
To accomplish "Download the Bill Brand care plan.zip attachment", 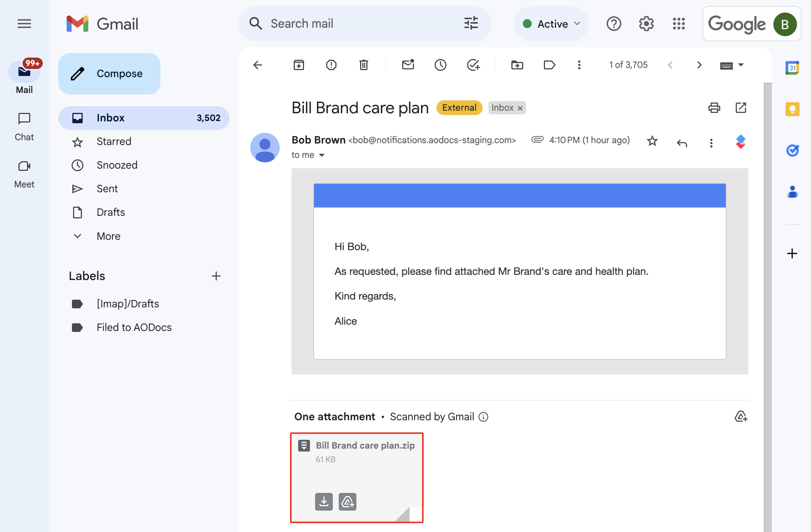I will click(x=324, y=502).
